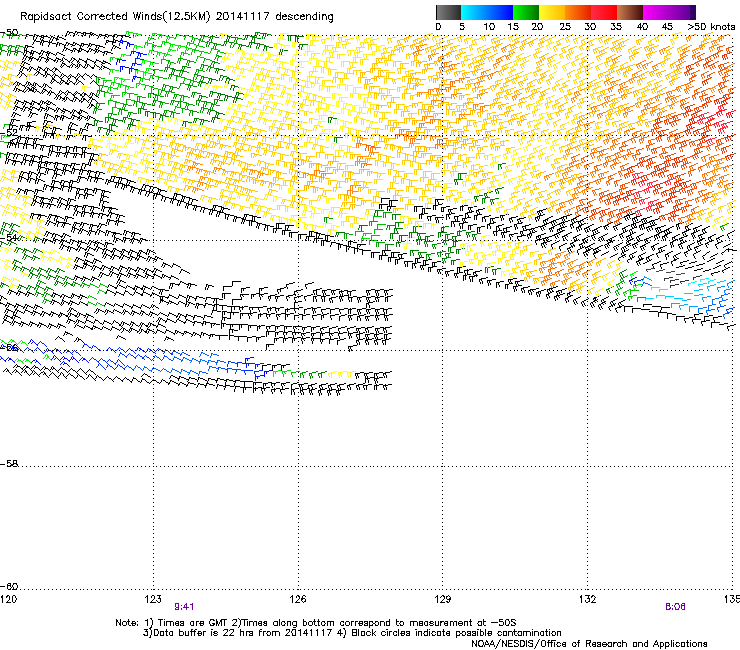This screenshot has height=650, width=740.
Task: Click the purple 8:08 swath time label
Action: [675, 607]
